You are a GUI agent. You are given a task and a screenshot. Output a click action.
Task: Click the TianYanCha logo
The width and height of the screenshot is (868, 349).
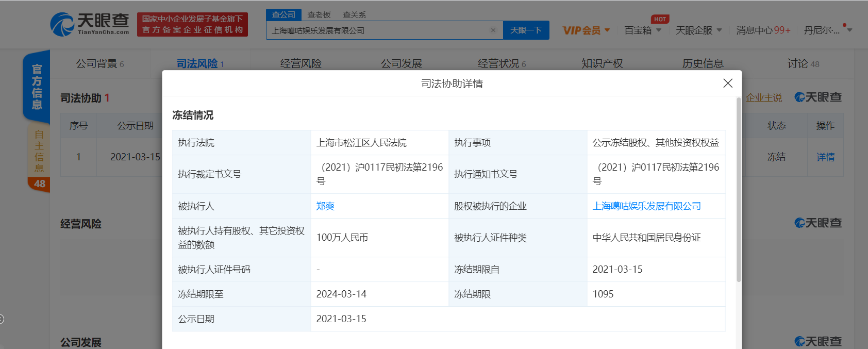pos(90,24)
